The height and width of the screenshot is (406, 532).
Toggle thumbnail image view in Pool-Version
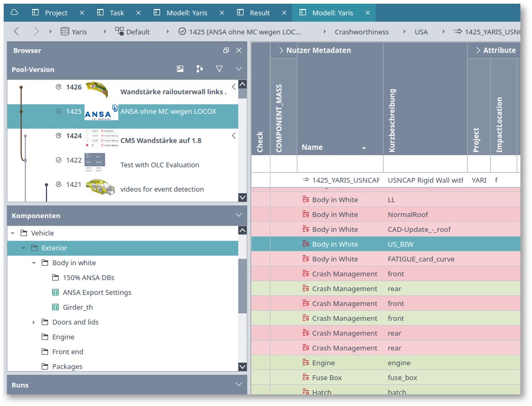[x=180, y=69]
